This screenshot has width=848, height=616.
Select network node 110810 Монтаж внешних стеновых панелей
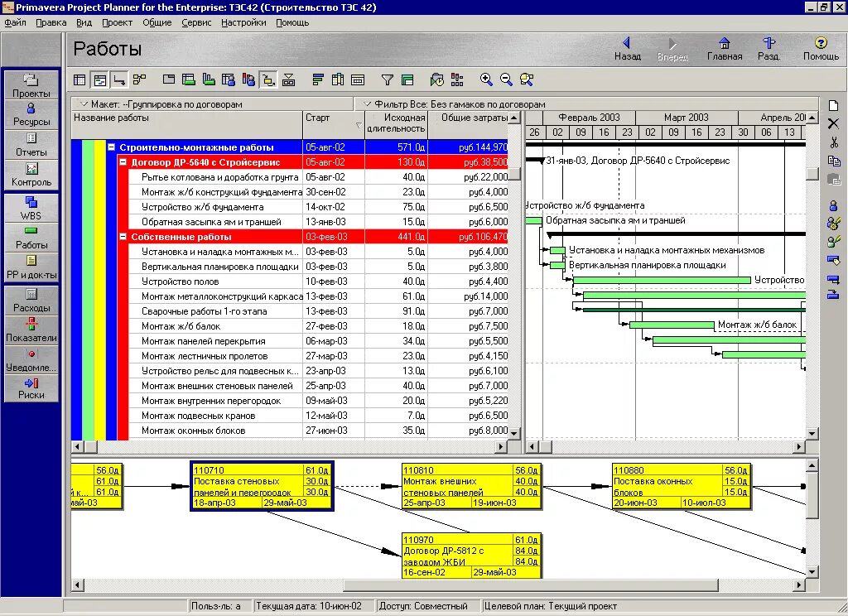(471, 486)
